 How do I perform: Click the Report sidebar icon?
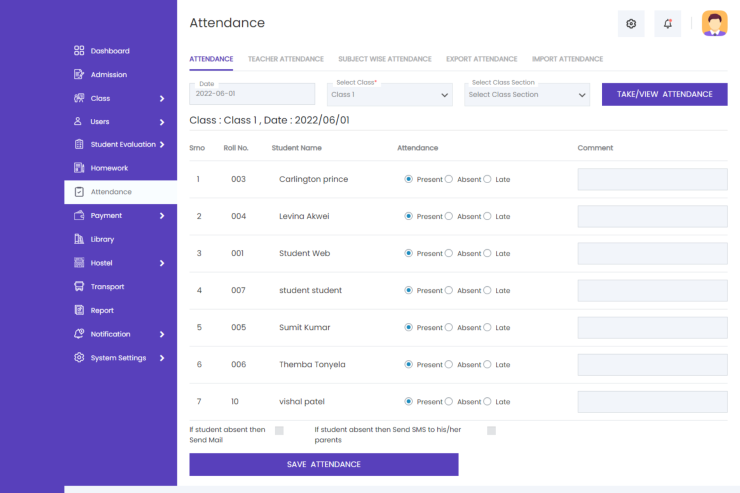point(79,310)
